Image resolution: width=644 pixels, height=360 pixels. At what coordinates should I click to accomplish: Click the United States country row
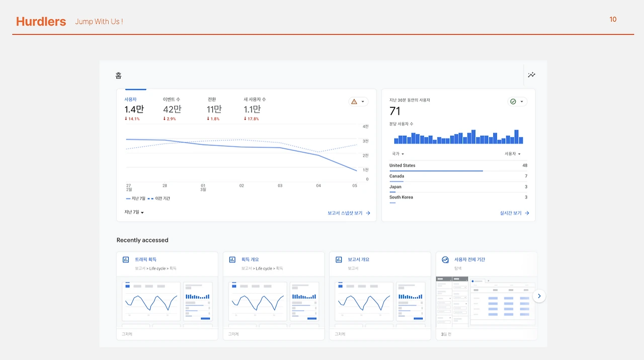pos(458,166)
